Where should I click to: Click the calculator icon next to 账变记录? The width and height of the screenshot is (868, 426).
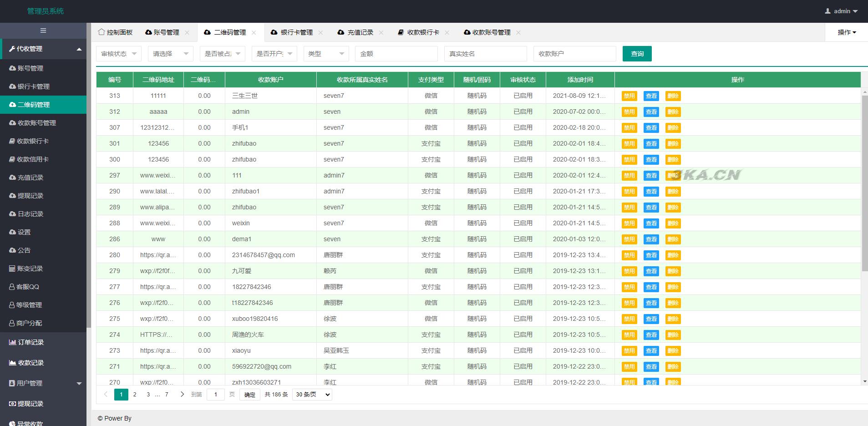pos(12,269)
